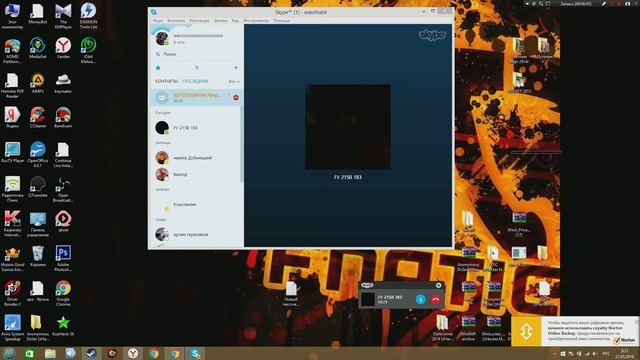640x360 pixels.
Task: Open File Explorer from the taskbar
Action: (50, 353)
